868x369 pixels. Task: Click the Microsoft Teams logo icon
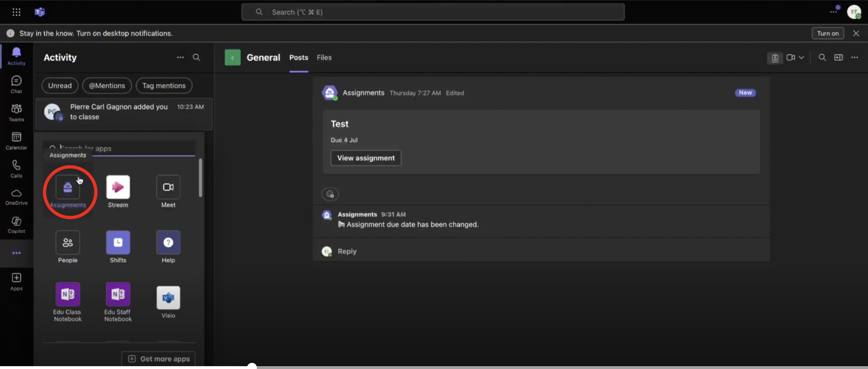pyautogui.click(x=40, y=12)
